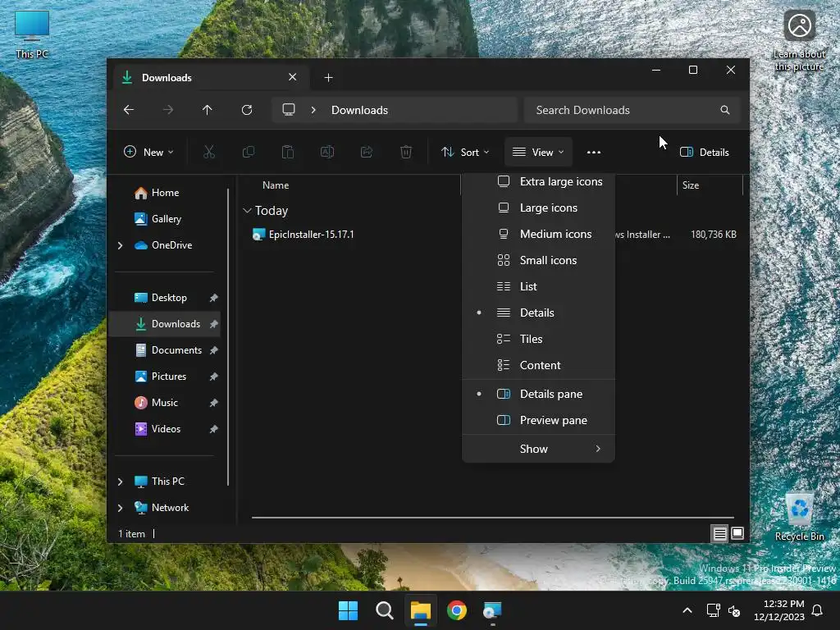Open notifications bell in system tray
Image resolution: width=840 pixels, height=630 pixels.
(818, 610)
